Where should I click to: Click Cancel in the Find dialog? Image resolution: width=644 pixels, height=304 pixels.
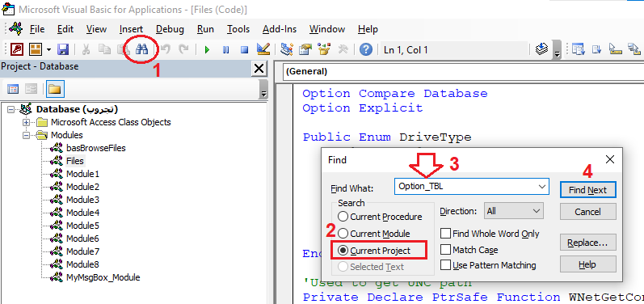coord(587,212)
